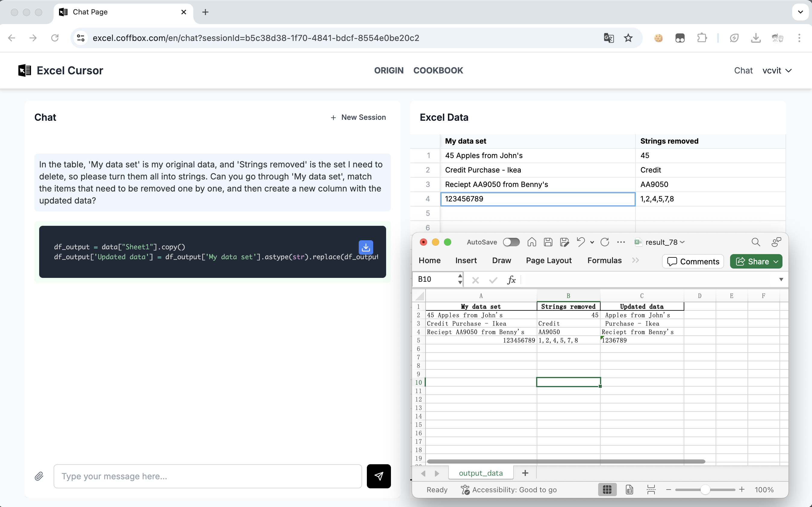Image resolution: width=812 pixels, height=507 pixels.
Task: Select the cell containing 123456789 in Excel Data
Action: (538, 199)
